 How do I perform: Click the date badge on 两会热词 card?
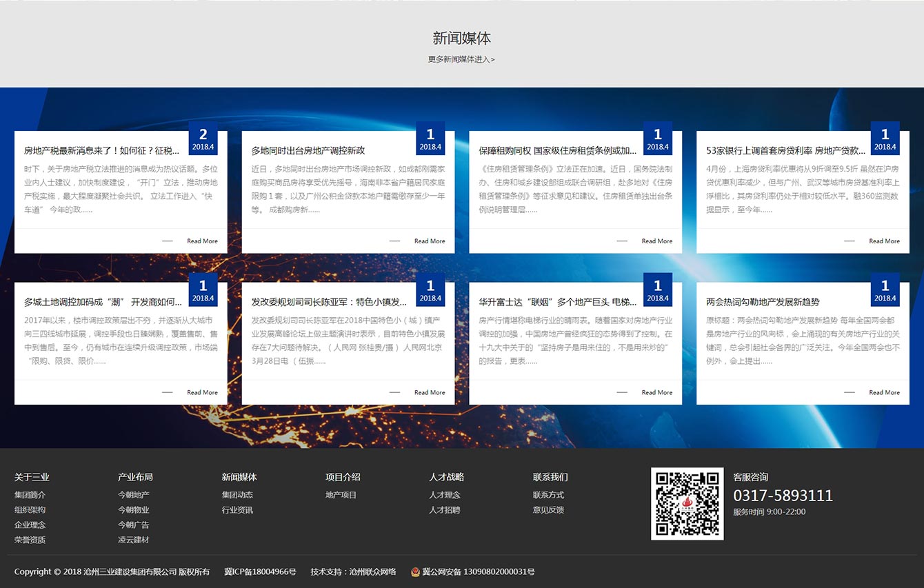(x=885, y=290)
